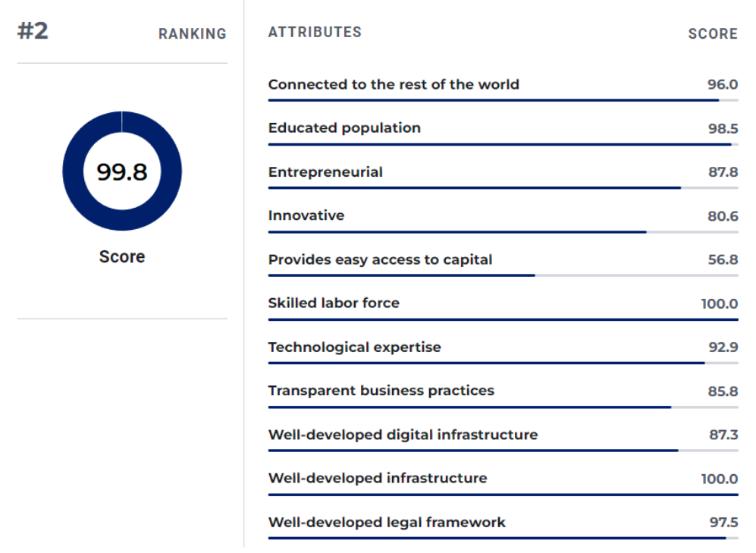Select the "Educated population" attribute label
756x553 pixels.
click(344, 128)
